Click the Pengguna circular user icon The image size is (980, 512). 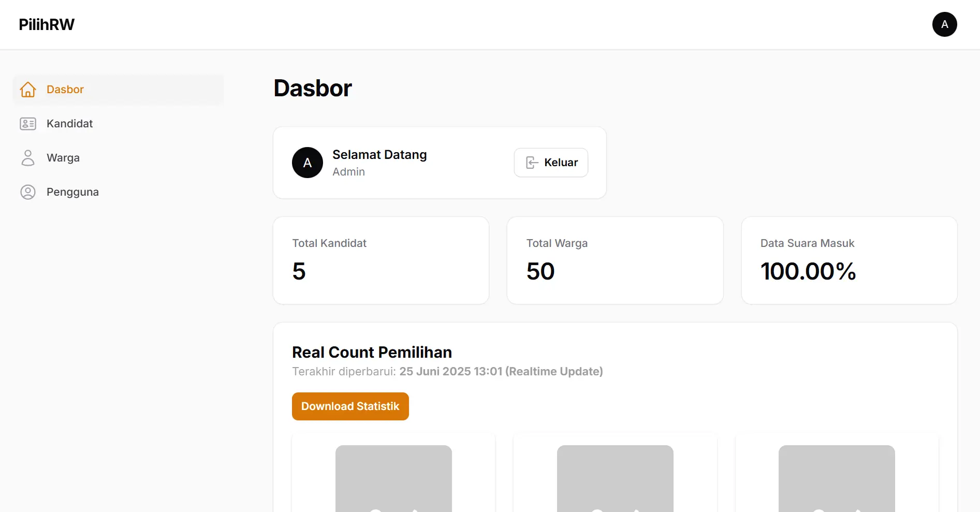[x=28, y=192]
